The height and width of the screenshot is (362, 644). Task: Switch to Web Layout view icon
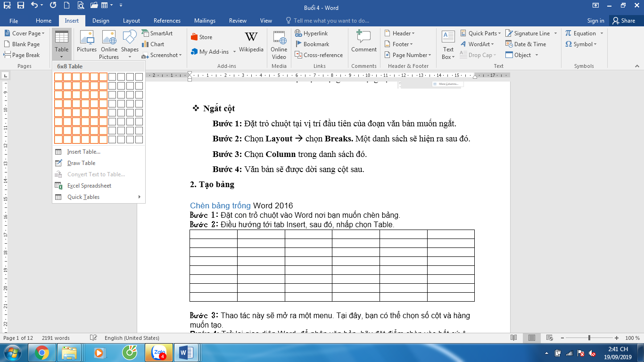click(x=549, y=338)
